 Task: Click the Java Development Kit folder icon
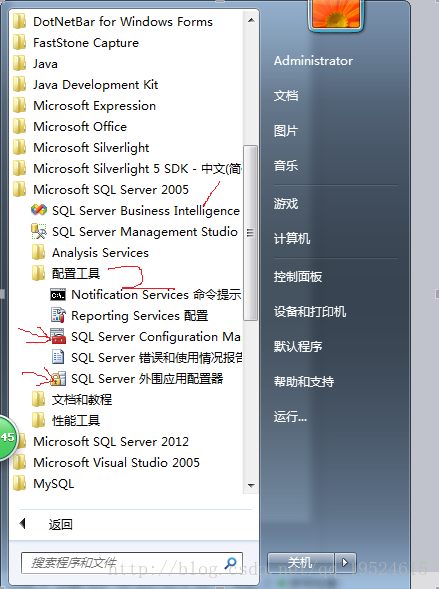coord(19,85)
